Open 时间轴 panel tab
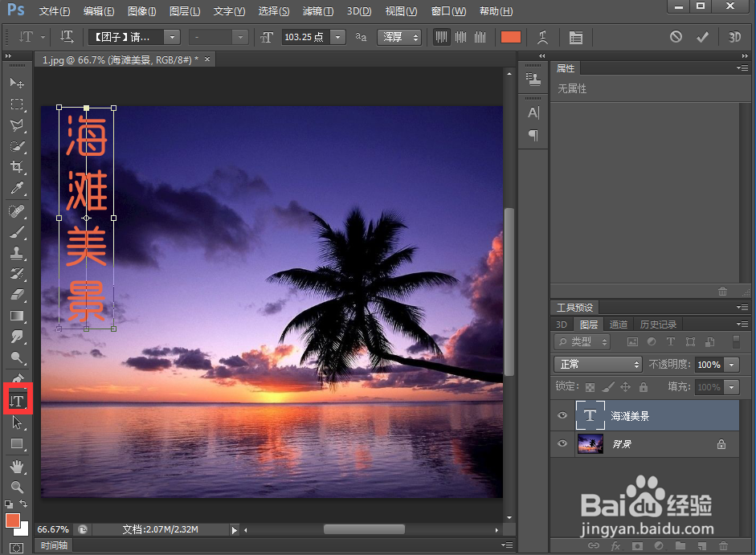This screenshot has height=555, width=756. click(54, 545)
